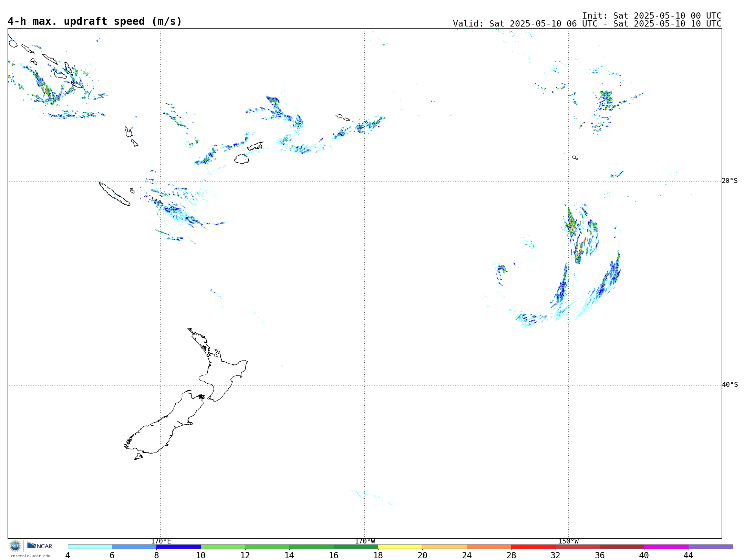Screen dimensions: 744x560
Task: Click the strong updraft cluster east of 150°W
Action: (x=581, y=234)
